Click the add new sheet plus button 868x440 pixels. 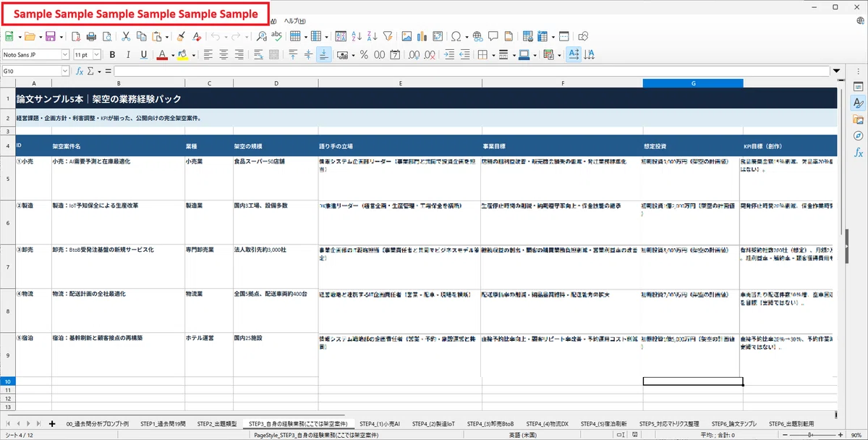(52, 423)
